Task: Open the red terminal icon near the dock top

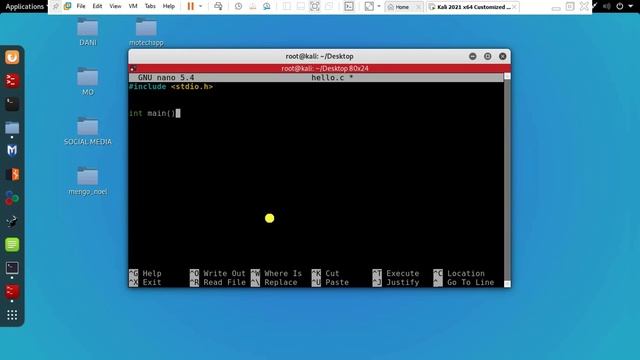Action: coord(12,80)
